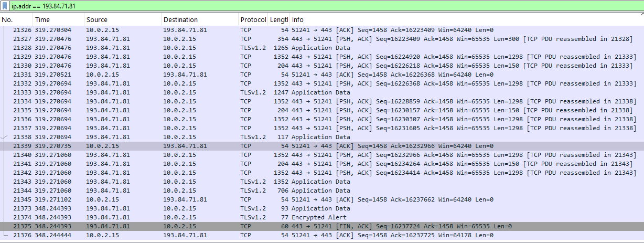Select packet 21341 with Seq=16234264
The width and height of the screenshot is (644, 243).
click(322, 164)
